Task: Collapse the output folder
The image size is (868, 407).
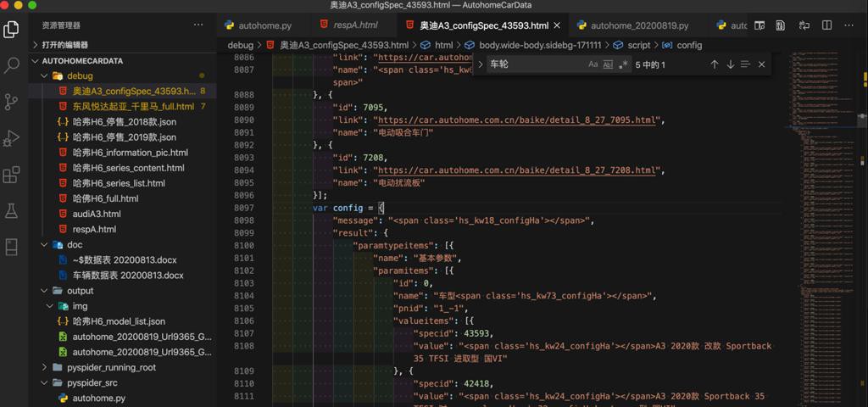Action: [44, 291]
